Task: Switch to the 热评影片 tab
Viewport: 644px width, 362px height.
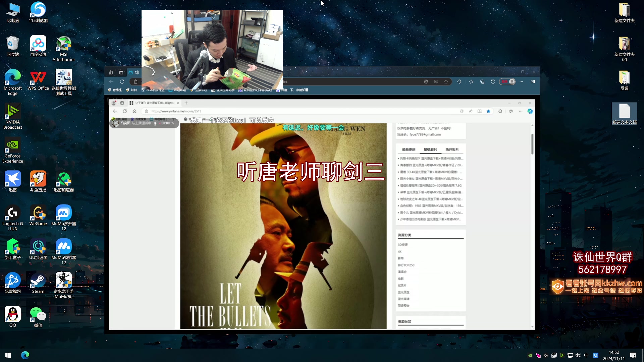Action: pyautogui.click(x=452, y=149)
